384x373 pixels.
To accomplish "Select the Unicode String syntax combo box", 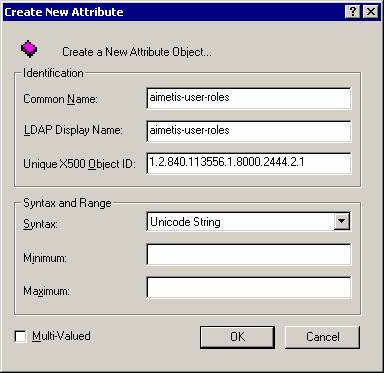I will (x=248, y=222).
